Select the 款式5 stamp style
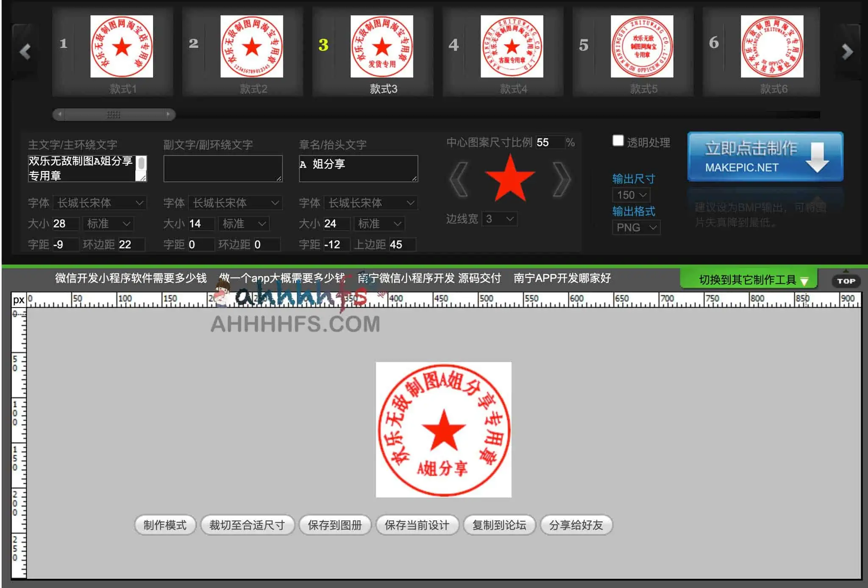The image size is (868, 588). (x=643, y=47)
